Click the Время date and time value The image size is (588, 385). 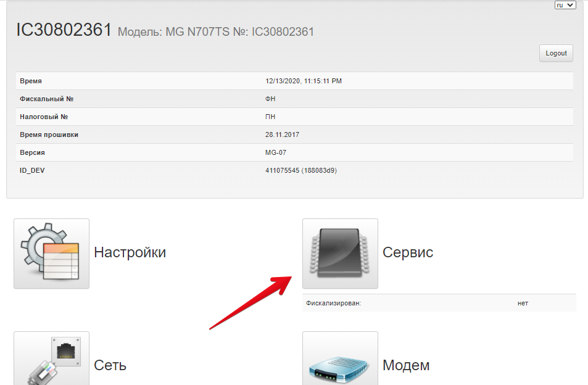303,81
